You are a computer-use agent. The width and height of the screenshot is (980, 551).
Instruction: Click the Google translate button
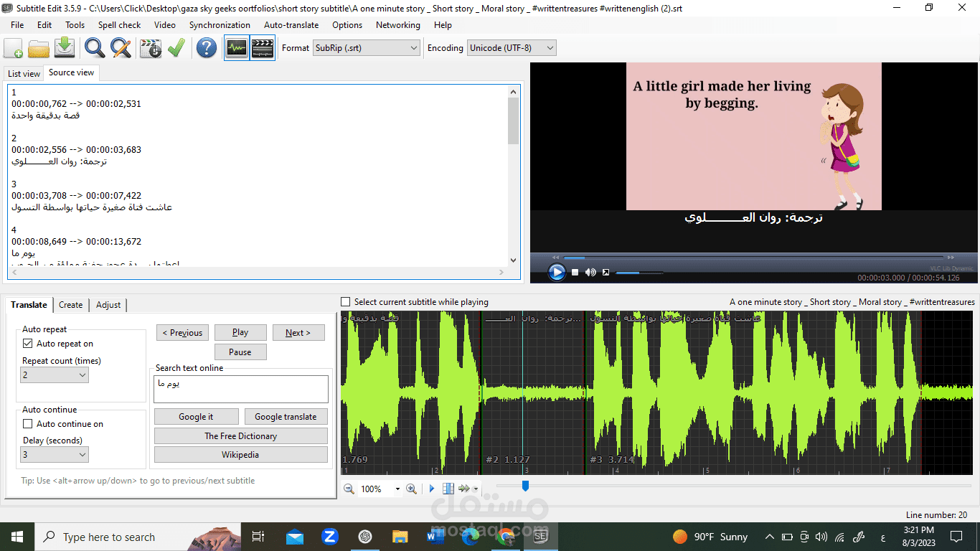coord(286,416)
